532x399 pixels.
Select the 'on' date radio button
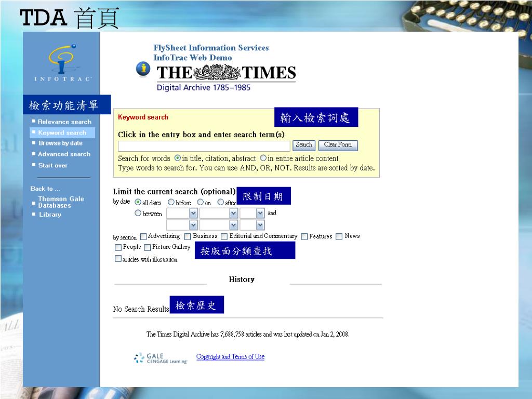[201, 202]
